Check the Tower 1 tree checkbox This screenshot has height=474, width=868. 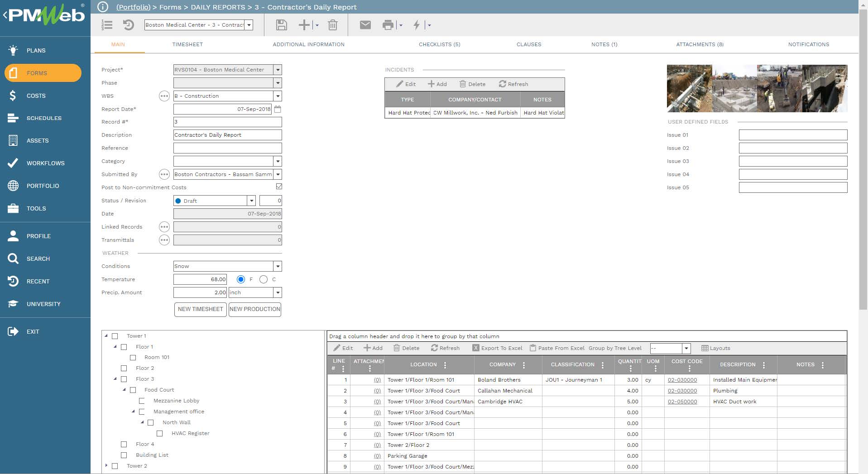tap(115, 336)
